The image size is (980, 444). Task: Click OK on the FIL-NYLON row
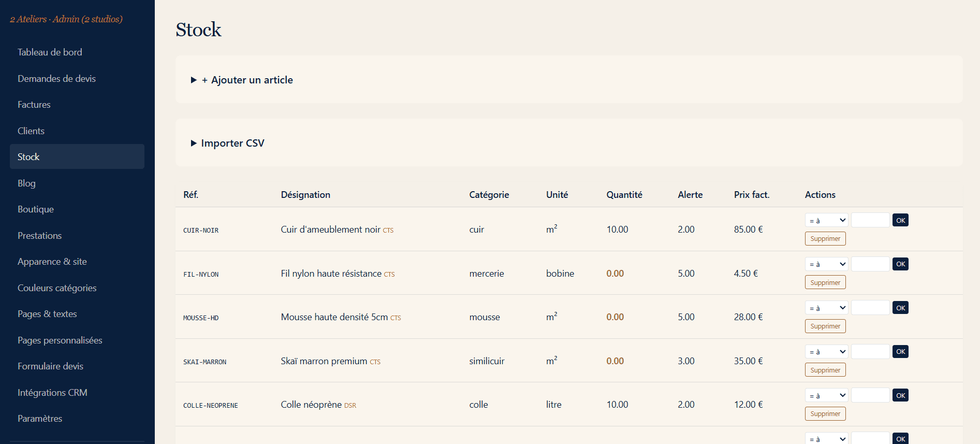point(901,264)
